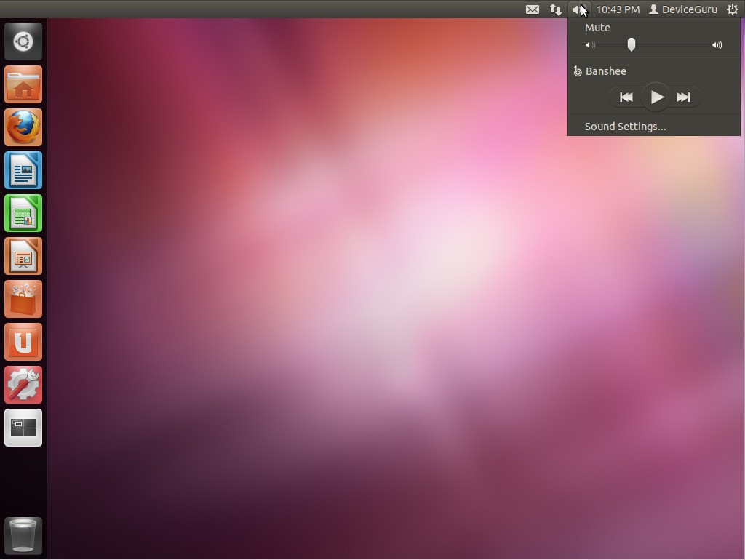
Task: Play music in Banshee
Action: click(656, 97)
